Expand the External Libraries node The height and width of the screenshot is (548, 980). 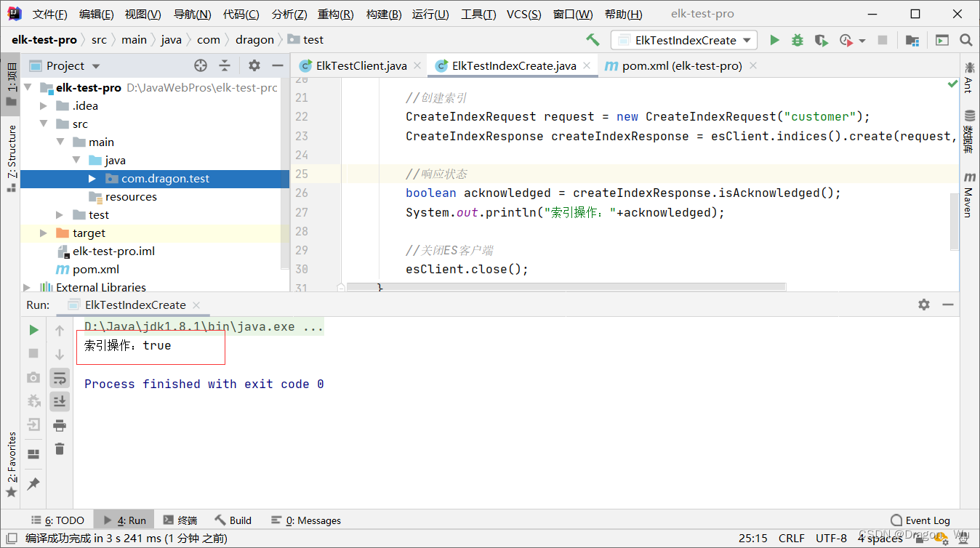point(26,287)
